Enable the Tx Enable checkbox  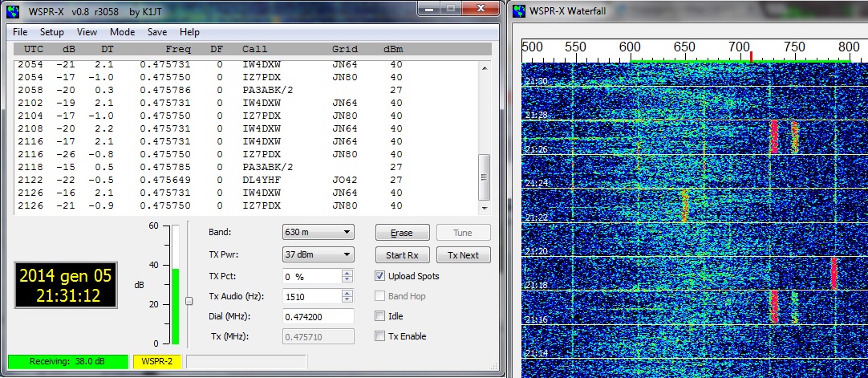click(379, 336)
